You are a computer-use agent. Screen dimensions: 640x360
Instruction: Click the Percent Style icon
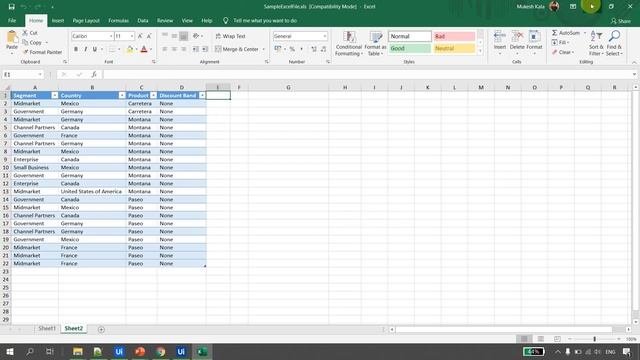292,49
